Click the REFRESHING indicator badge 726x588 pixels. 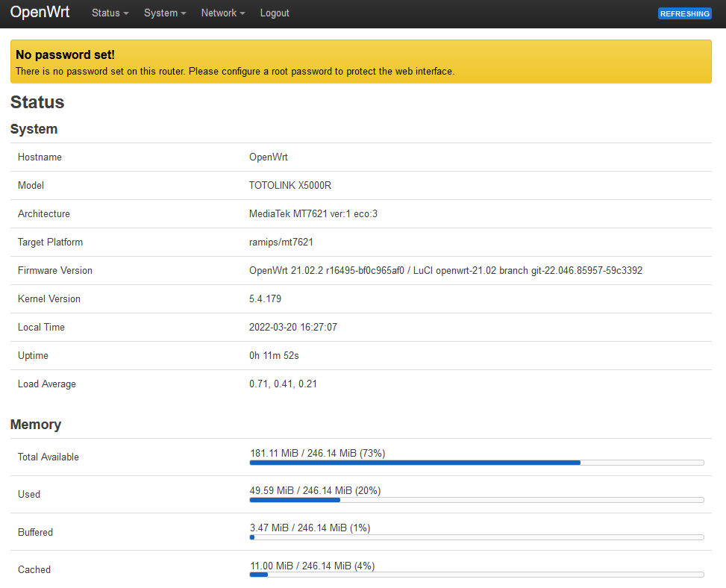point(685,14)
